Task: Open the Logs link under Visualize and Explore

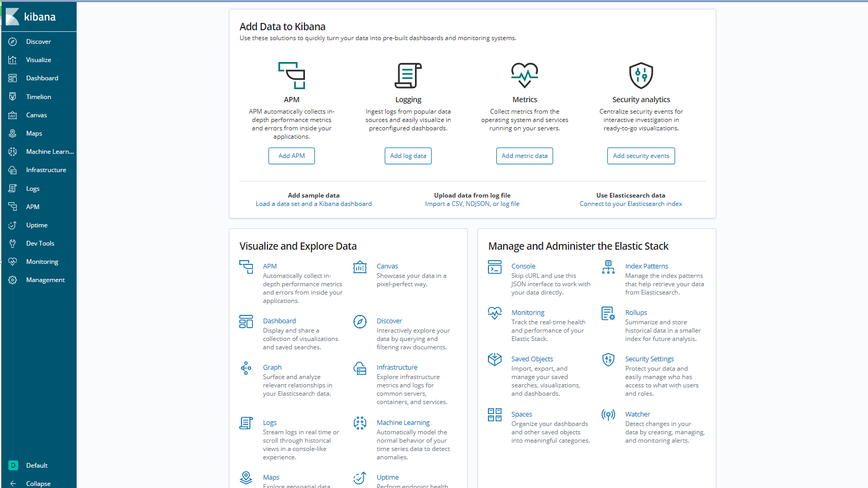Action: tap(270, 423)
